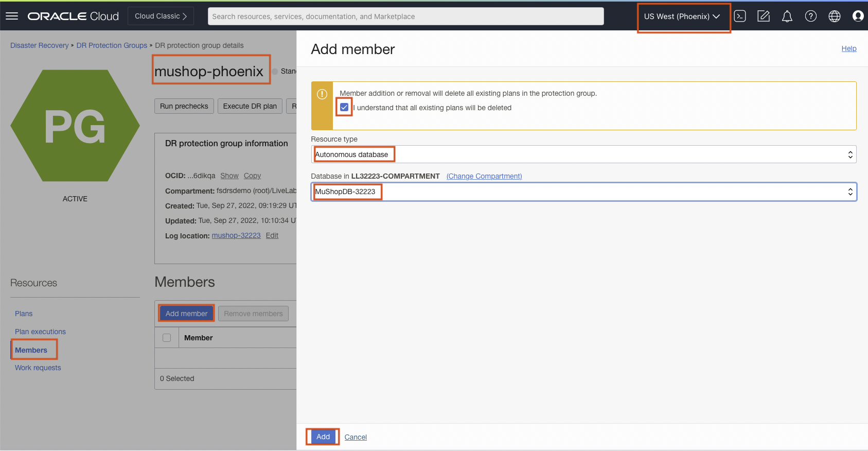Tick the Member column select-all checkbox

point(167,338)
